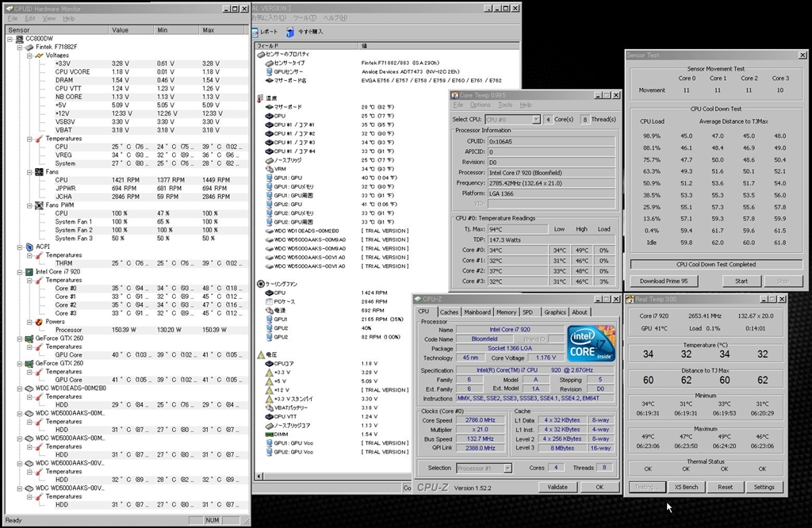
Task: Click the Max column header
Action: coord(209,29)
